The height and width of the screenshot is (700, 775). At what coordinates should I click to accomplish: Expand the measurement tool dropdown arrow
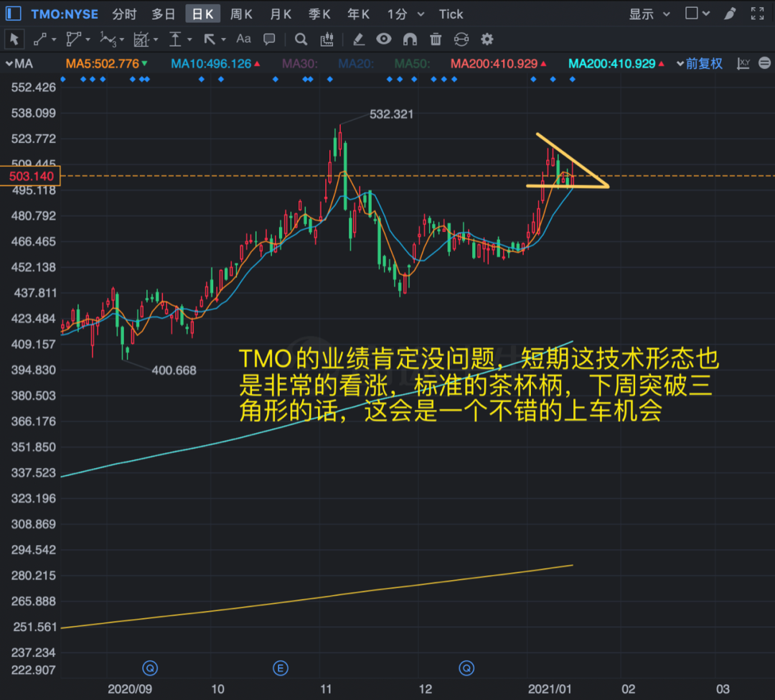coord(189,39)
